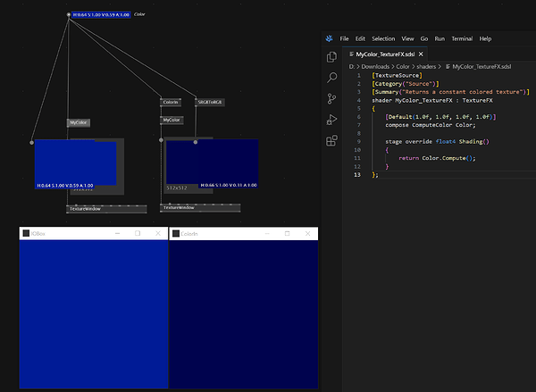This screenshot has width=536, height=392.
Task: Close the MyColor_TextureFX.sdsl editor tab
Action: pos(421,54)
